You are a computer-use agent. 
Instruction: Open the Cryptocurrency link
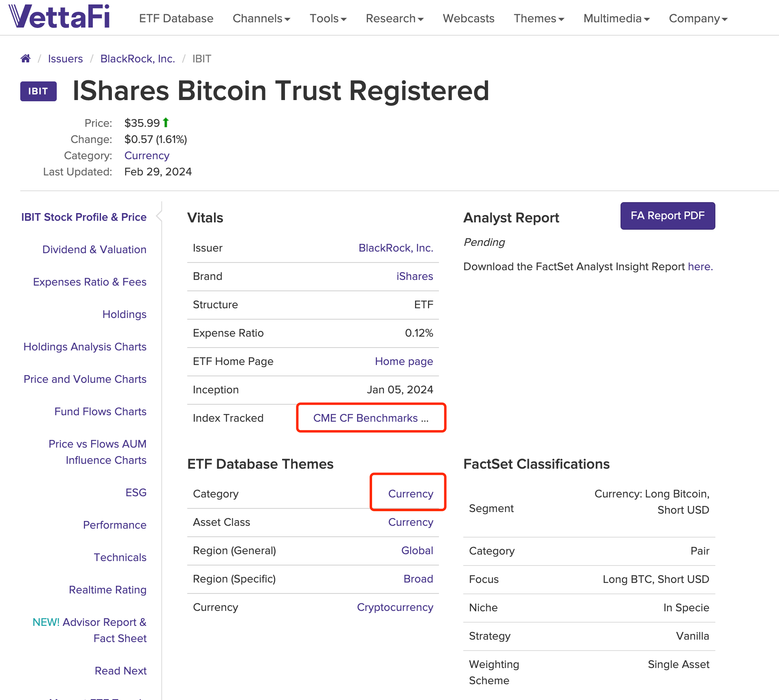[395, 607]
